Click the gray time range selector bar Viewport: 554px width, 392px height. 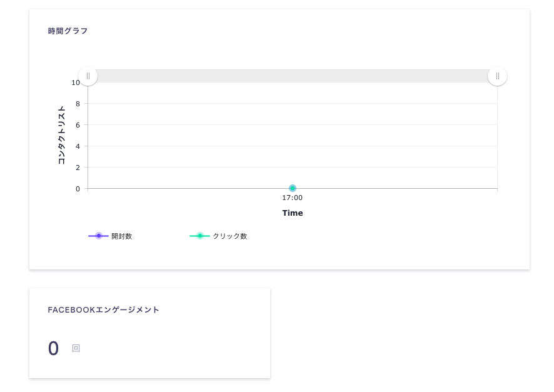coord(293,76)
